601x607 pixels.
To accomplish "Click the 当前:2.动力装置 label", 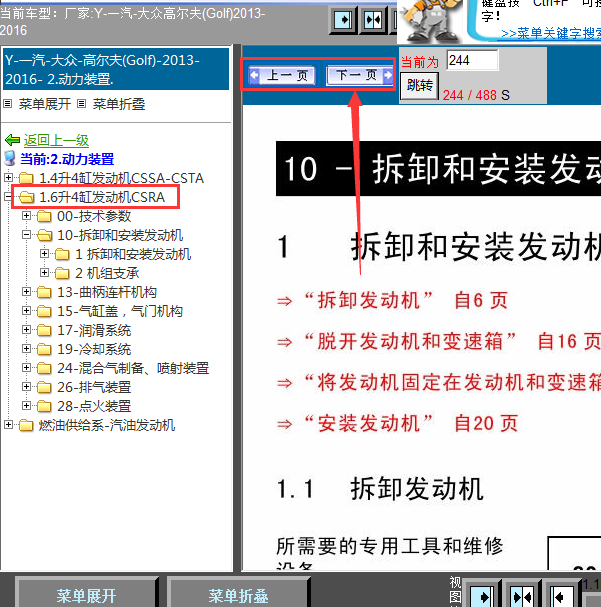I will 67,159.
